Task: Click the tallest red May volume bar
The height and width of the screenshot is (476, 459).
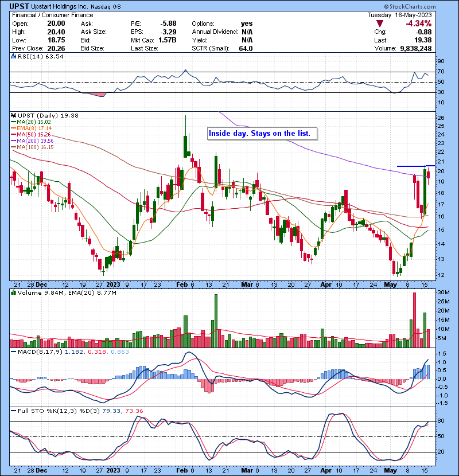Action: [x=415, y=320]
